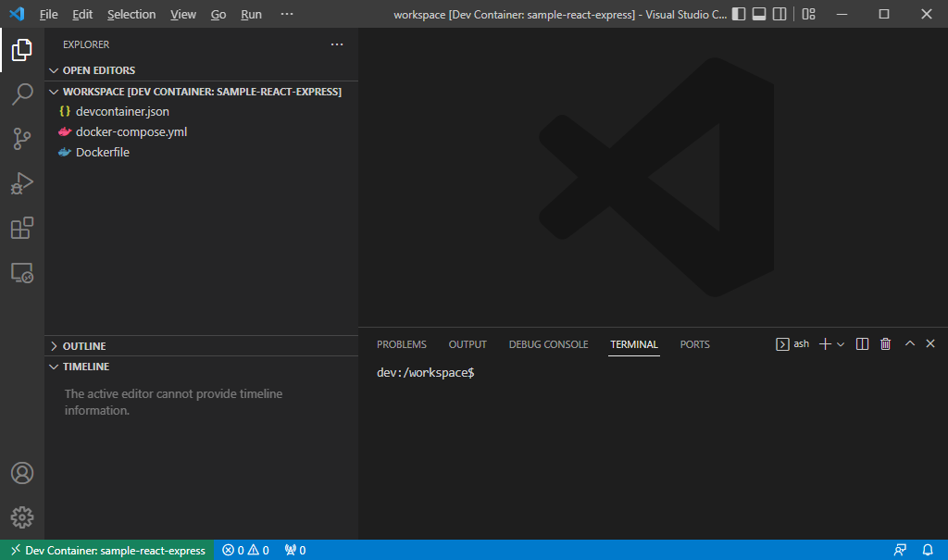Switch to the Debug Console tab
Viewport: 948px width, 560px height.
tap(548, 344)
